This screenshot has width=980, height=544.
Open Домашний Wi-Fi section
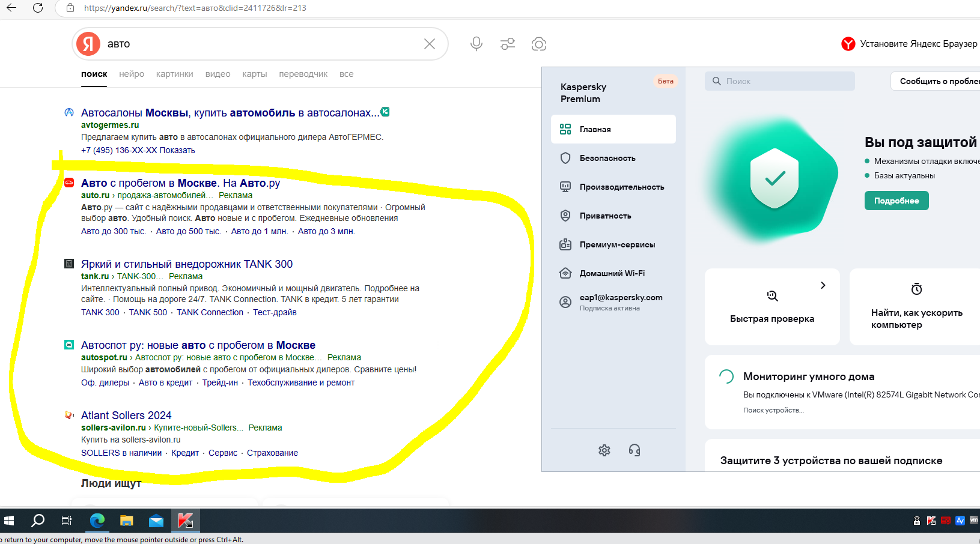[x=613, y=273]
